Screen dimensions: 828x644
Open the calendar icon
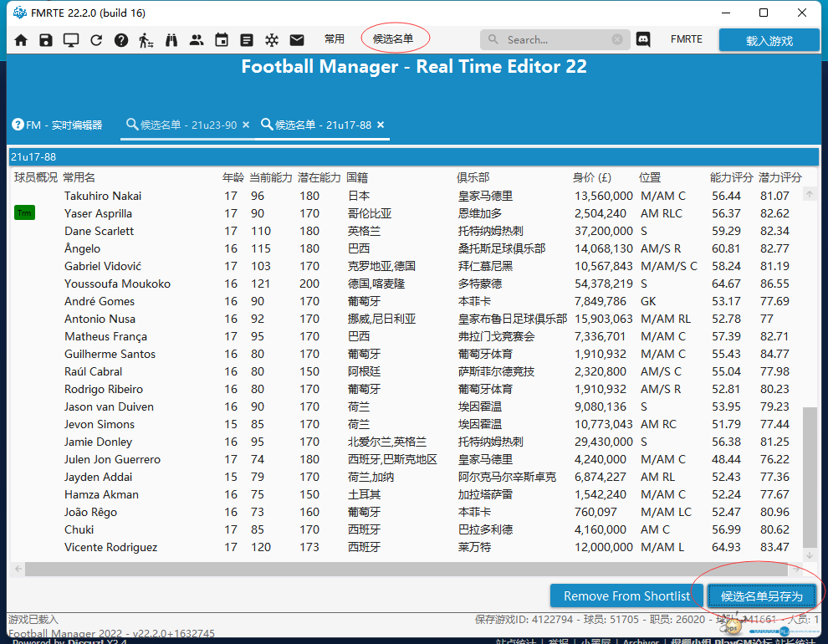(x=222, y=40)
